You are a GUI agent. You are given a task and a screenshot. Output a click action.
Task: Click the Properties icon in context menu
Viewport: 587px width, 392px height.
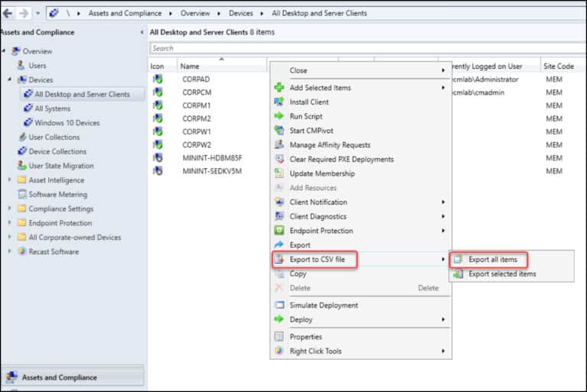(279, 336)
